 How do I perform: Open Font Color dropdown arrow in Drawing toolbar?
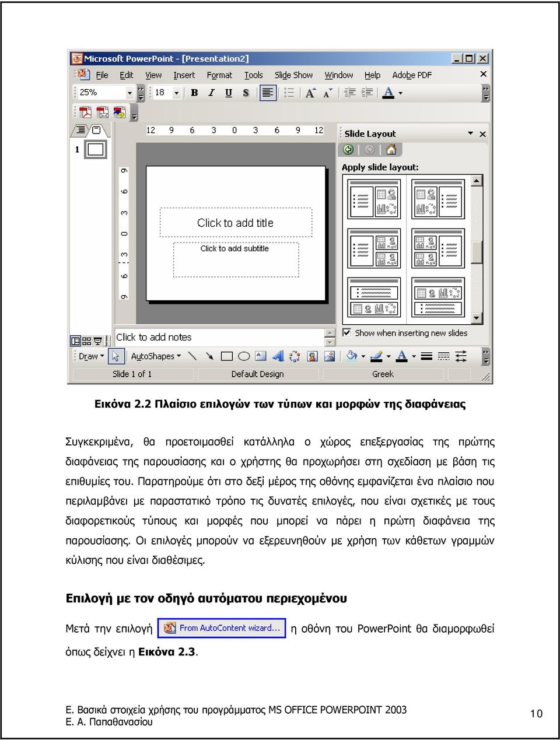(414, 356)
